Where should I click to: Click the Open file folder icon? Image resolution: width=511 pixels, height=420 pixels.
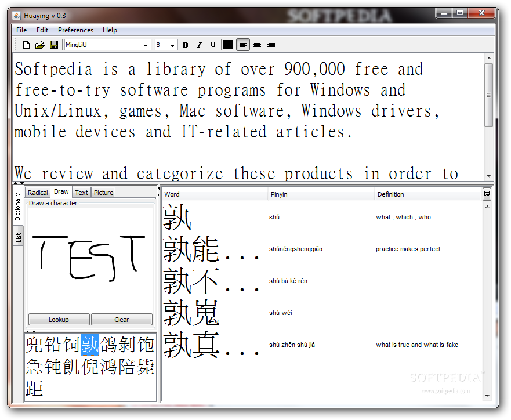coord(40,45)
